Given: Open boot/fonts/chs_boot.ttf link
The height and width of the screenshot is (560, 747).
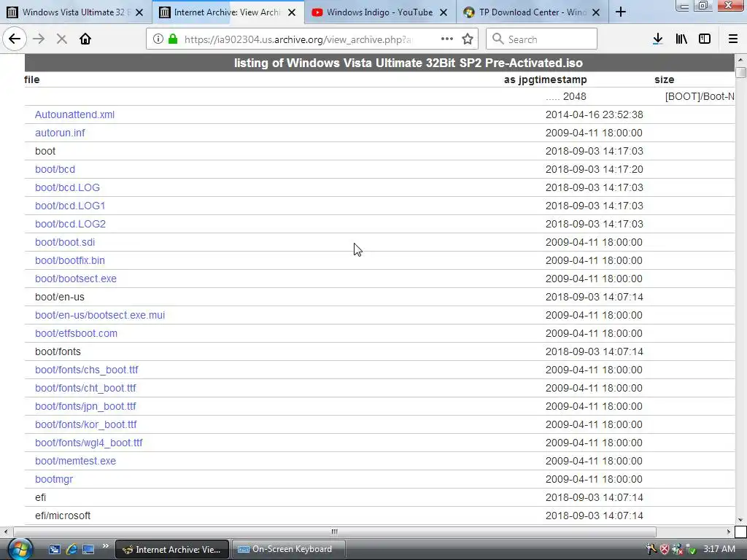Looking at the screenshot, I should pos(86,370).
